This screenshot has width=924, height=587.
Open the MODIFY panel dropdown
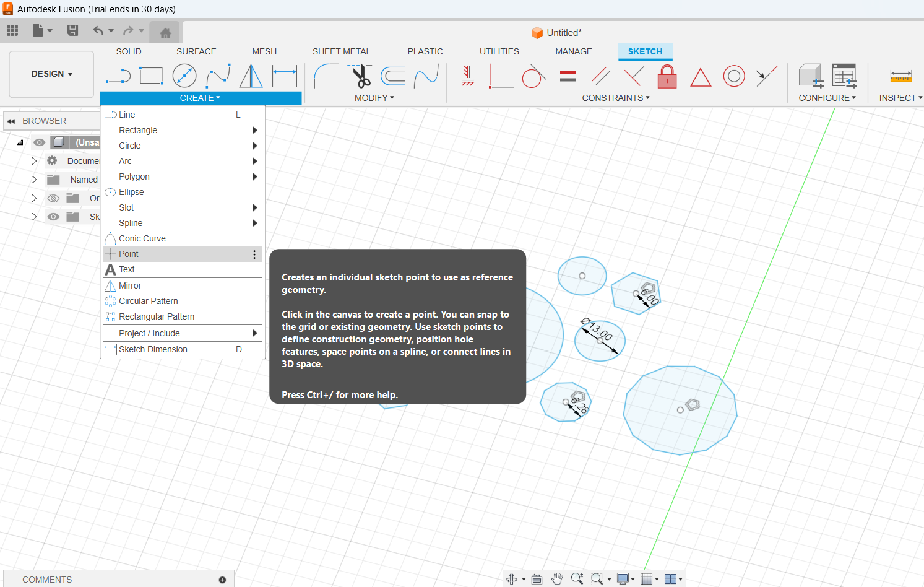click(374, 98)
